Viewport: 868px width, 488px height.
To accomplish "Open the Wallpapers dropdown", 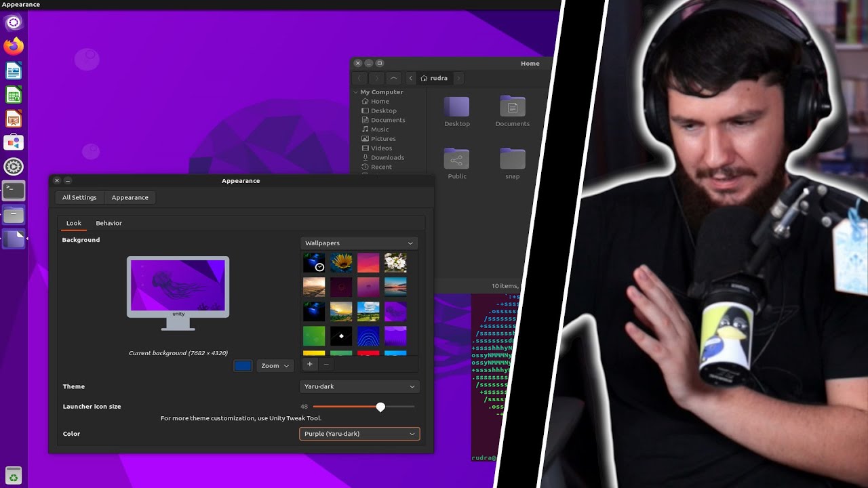I will pos(359,243).
